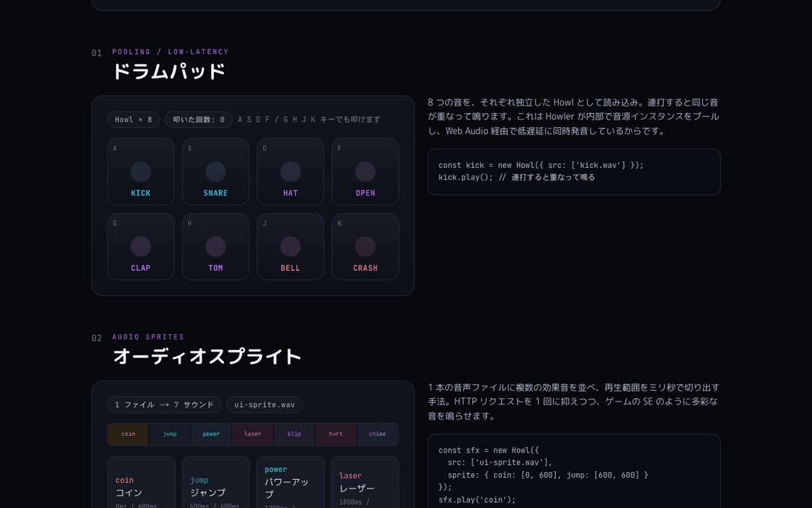This screenshot has height=508, width=812.
Task: Click the '叩いた回数: 0' counter badge
Action: point(199,120)
